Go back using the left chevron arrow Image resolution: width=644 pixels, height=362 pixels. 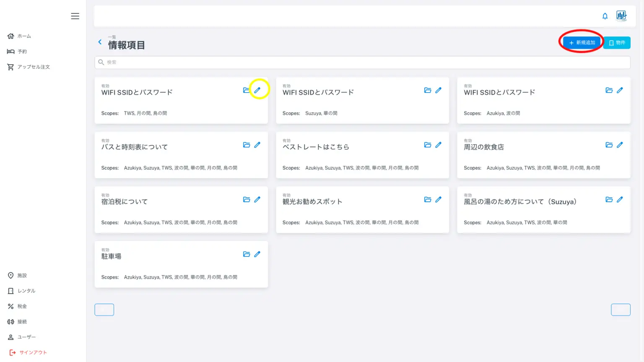click(100, 42)
